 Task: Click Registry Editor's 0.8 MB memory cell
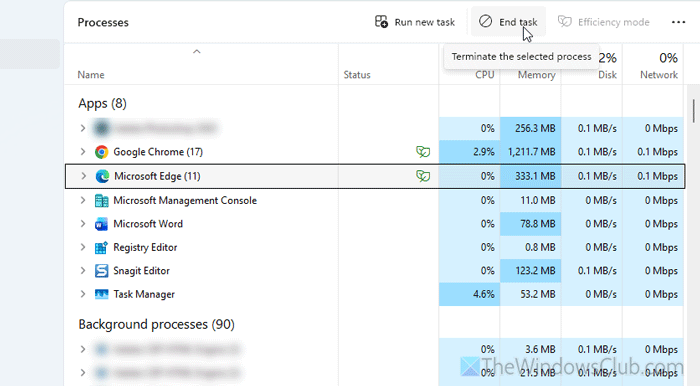(531, 248)
